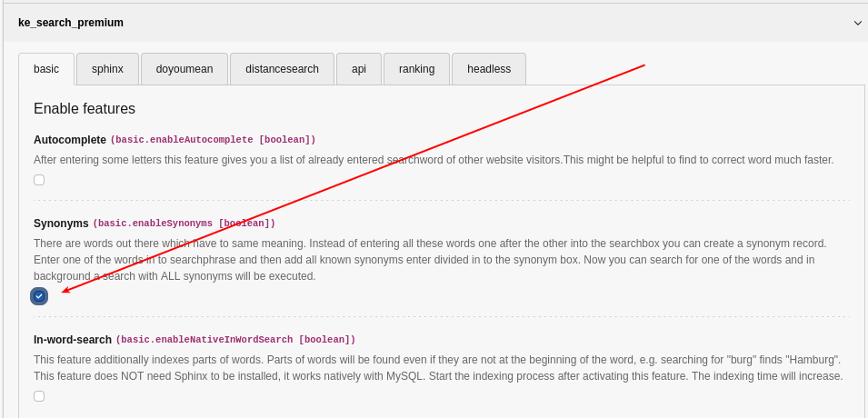The image size is (868, 418).
Task: Switch to the basic tab
Action: tap(46, 69)
